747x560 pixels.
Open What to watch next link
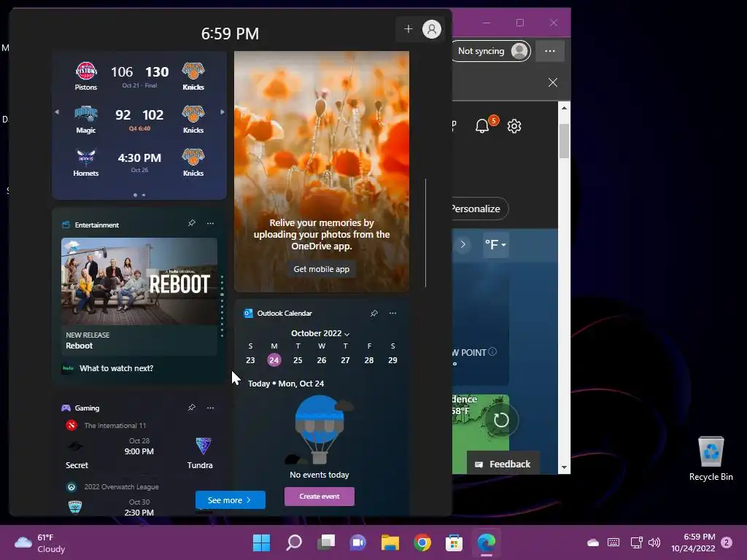pyautogui.click(x=116, y=368)
